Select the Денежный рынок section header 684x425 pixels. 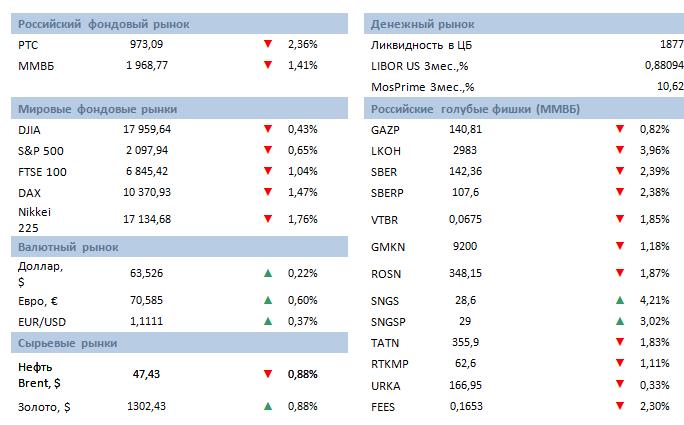(422, 24)
